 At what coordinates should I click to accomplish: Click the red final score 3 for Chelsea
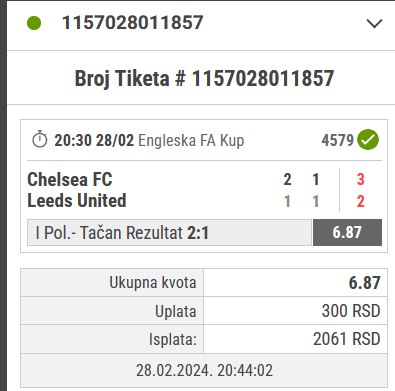tap(360, 179)
